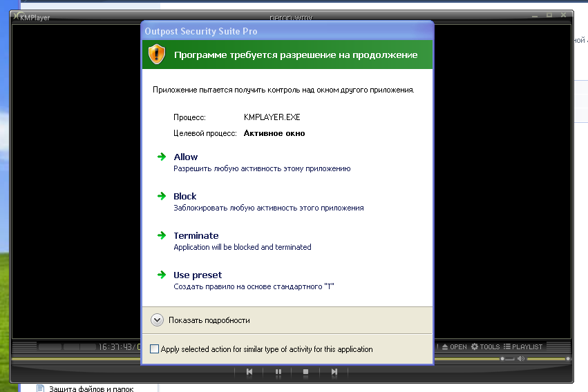
Task: Click the Показать подробности label
Action: coord(209,320)
